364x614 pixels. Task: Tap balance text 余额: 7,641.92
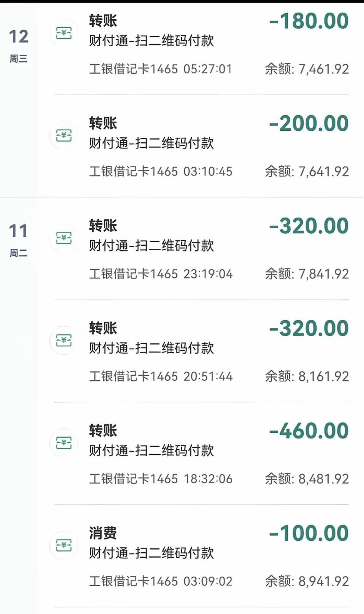(307, 171)
